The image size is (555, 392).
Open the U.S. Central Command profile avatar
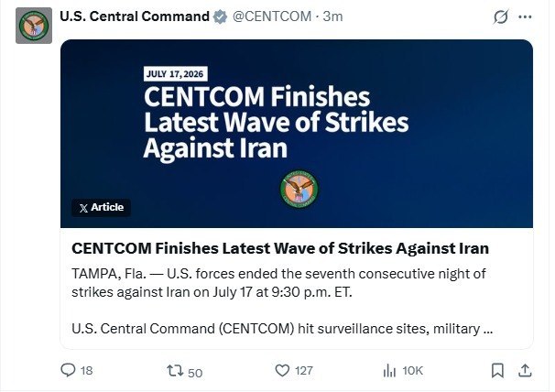(x=34, y=26)
